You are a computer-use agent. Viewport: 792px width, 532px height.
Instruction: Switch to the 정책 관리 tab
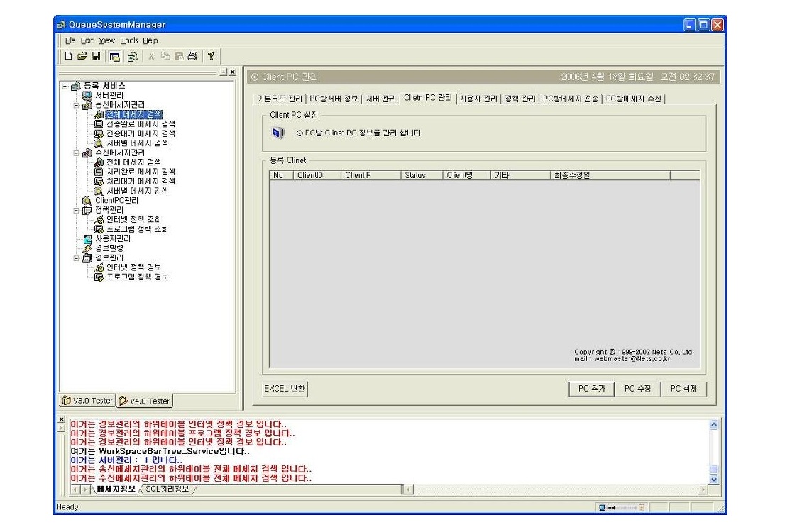pyautogui.click(x=519, y=99)
